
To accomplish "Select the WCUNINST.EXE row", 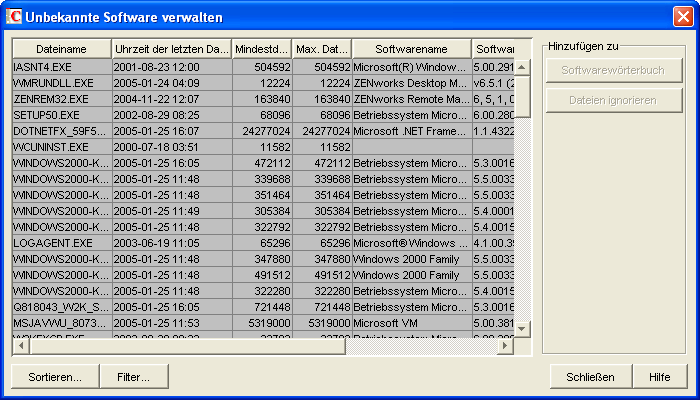I will click(263, 147).
